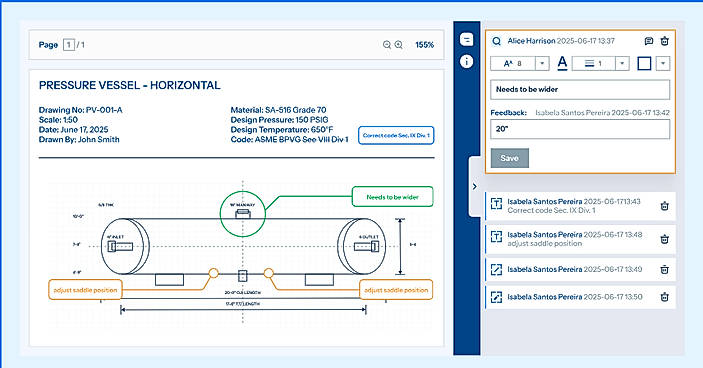Screen dimensions: 703x368
Task: Open the info sidebar icon
Action: 466,61
